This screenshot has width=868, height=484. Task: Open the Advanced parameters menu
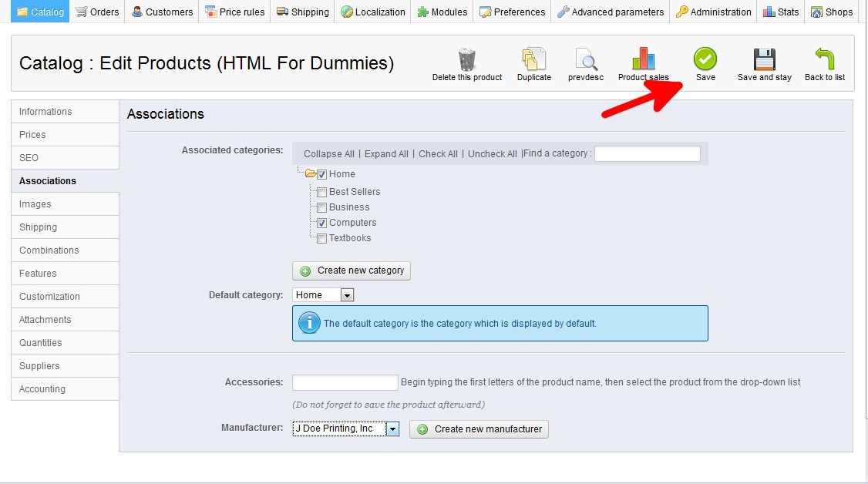click(611, 12)
